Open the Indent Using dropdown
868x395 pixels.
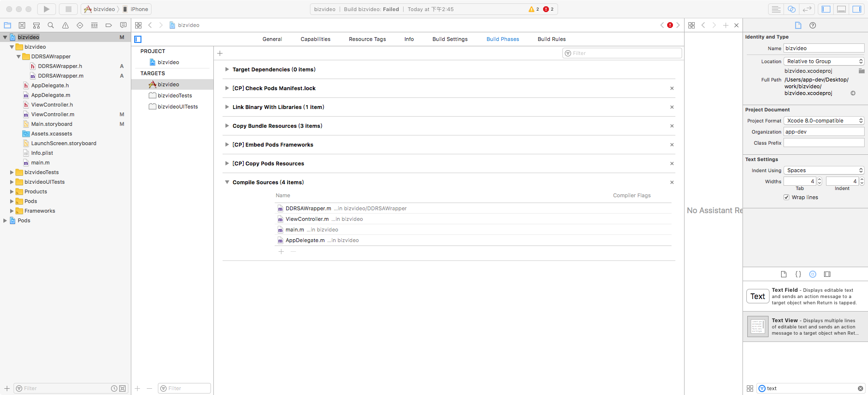pyautogui.click(x=824, y=170)
